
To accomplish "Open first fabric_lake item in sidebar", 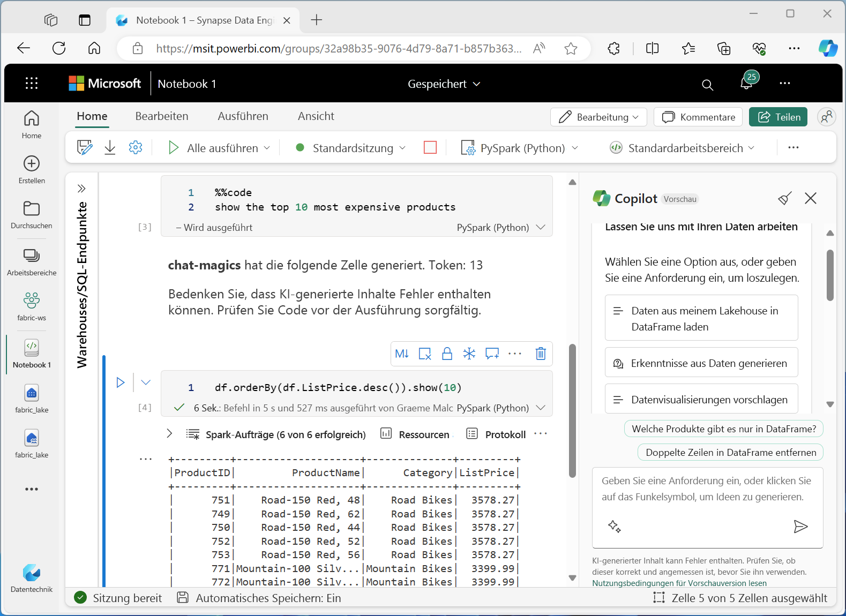I will click(32, 399).
